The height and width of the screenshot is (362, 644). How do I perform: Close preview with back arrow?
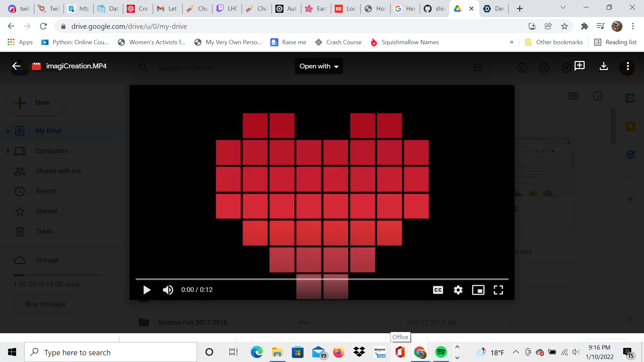[x=16, y=66]
